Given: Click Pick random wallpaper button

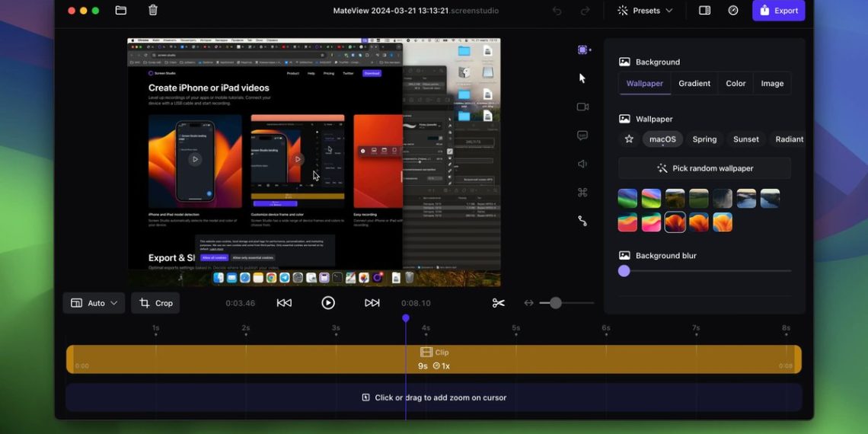Looking at the screenshot, I should 704,168.
